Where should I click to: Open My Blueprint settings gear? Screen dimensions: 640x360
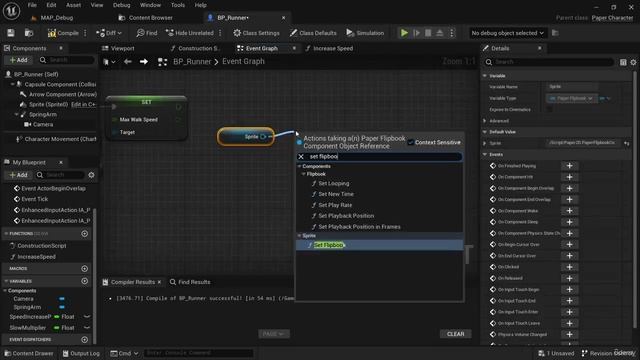(91, 175)
